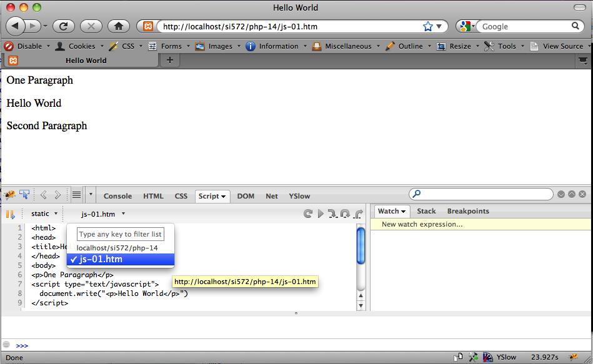This screenshot has height=364, width=593.
Task: Select js-01.htm in the script list
Action: point(120,259)
